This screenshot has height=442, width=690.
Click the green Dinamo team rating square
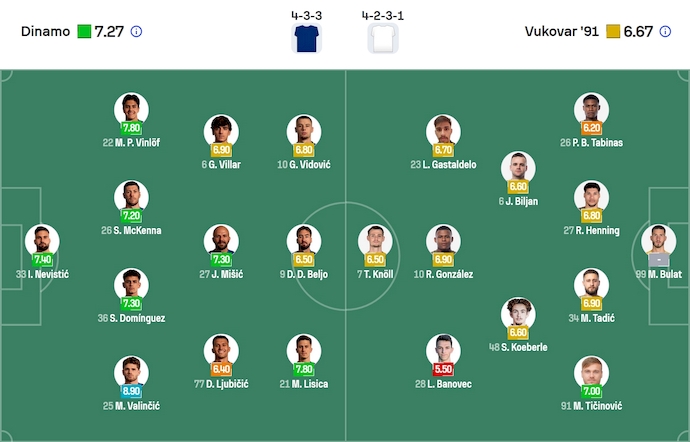[84, 32]
